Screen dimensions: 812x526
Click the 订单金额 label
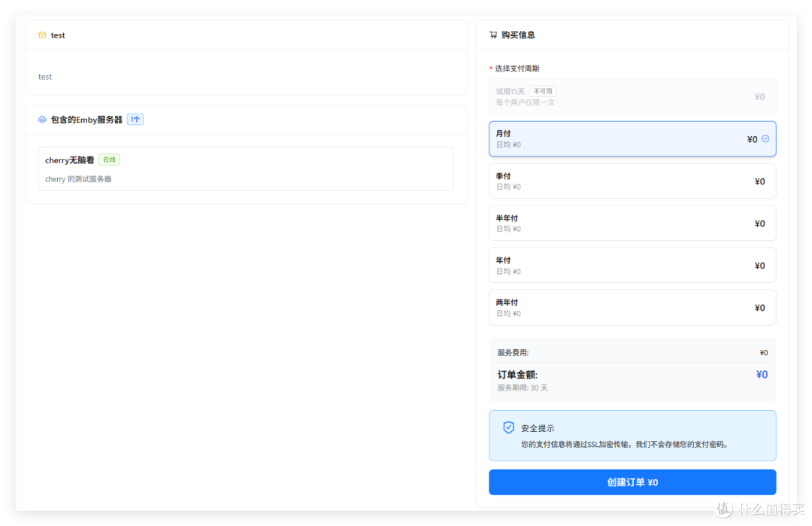(517, 375)
